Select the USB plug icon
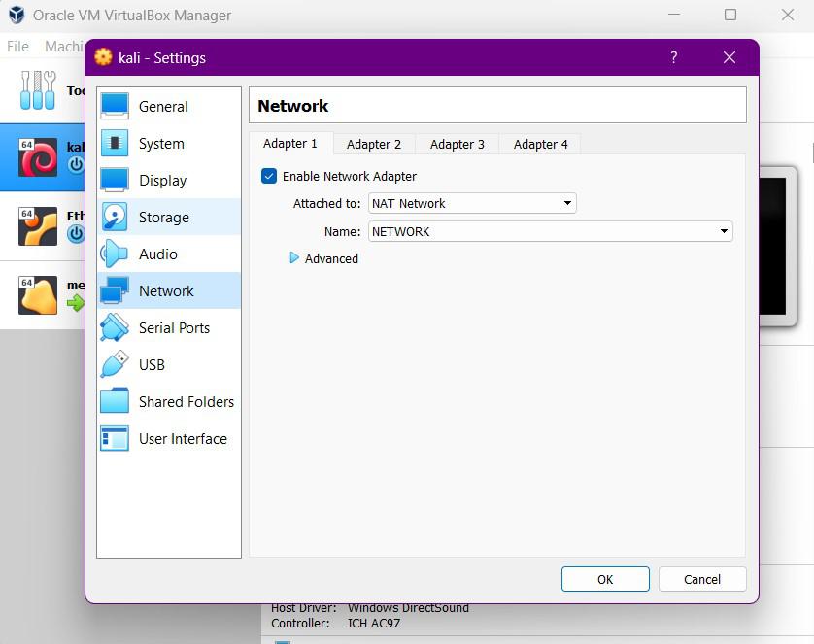 click(115, 364)
